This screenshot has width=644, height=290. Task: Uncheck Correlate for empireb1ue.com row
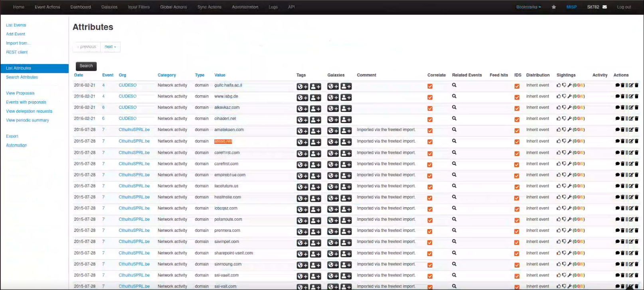pyautogui.click(x=430, y=176)
